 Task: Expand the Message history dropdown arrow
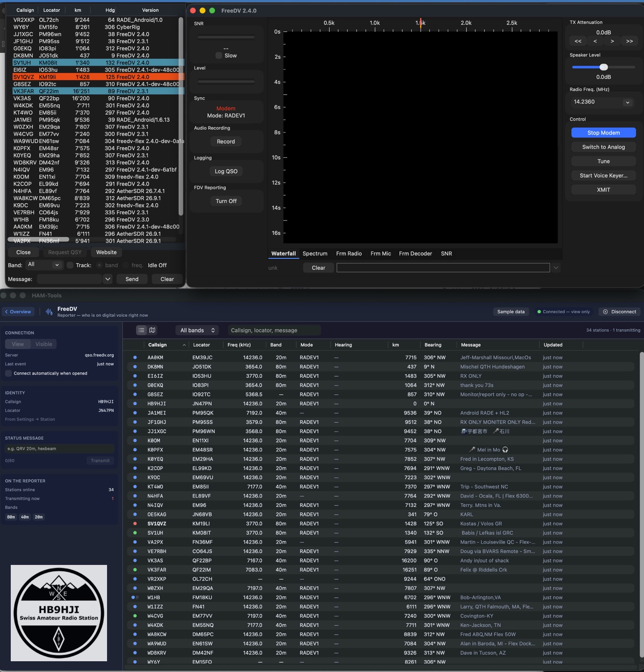pos(107,279)
